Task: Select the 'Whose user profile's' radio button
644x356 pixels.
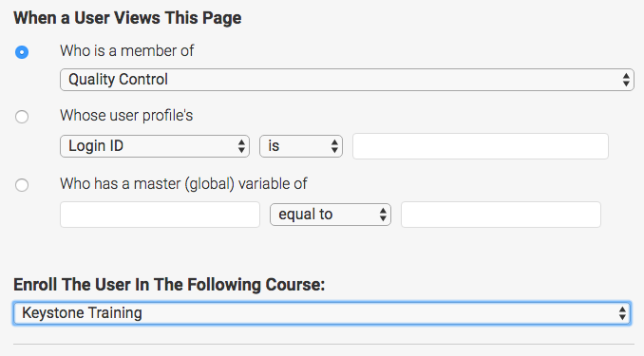Action: coord(22,117)
